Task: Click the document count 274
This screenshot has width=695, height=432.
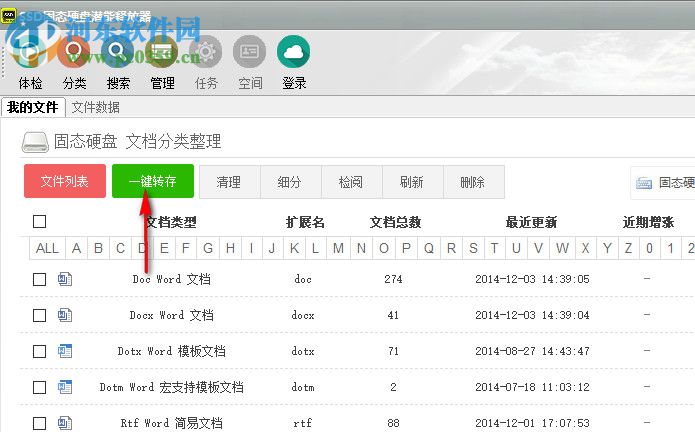Action: pyautogui.click(x=393, y=279)
